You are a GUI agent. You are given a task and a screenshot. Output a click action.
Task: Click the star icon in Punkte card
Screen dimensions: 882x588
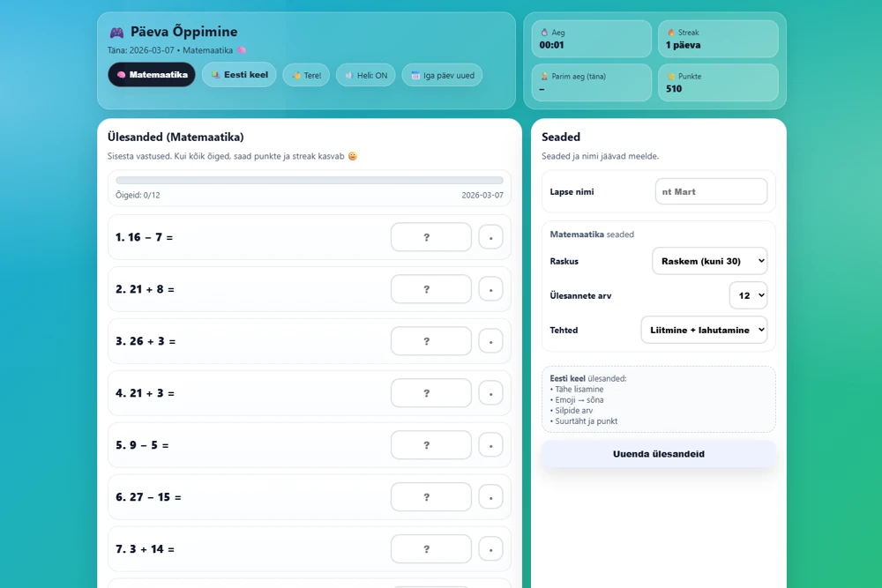pos(670,77)
